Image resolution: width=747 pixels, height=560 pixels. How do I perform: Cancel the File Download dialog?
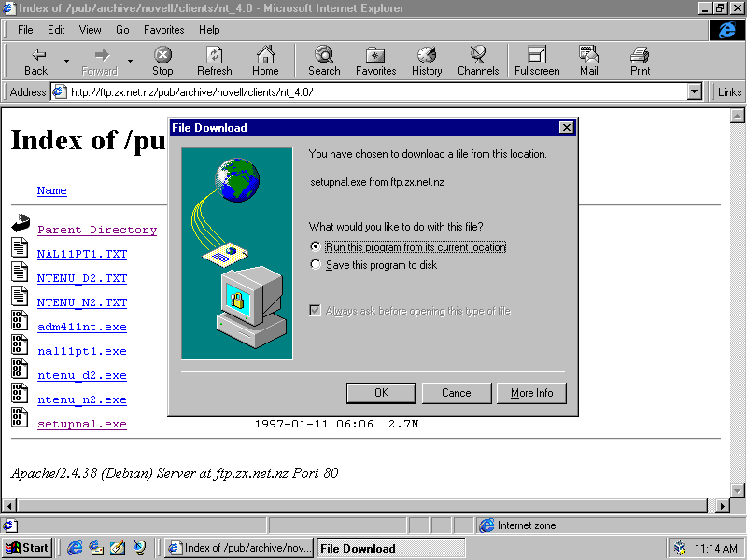click(x=457, y=393)
